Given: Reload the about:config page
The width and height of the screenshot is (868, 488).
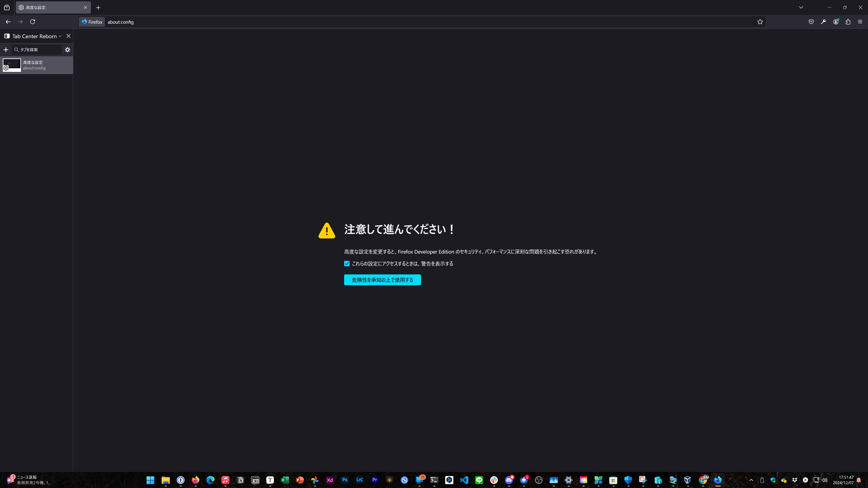Looking at the screenshot, I should click(x=32, y=21).
